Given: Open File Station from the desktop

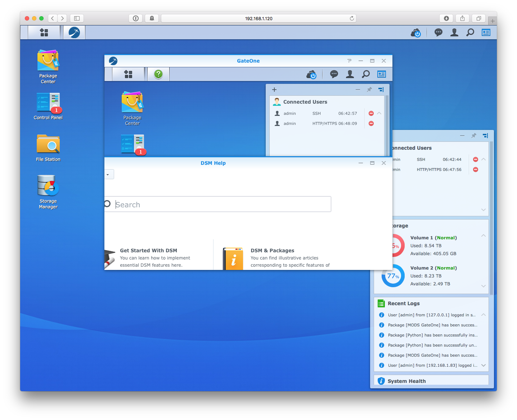Looking at the screenshot, I should point(48,148).
